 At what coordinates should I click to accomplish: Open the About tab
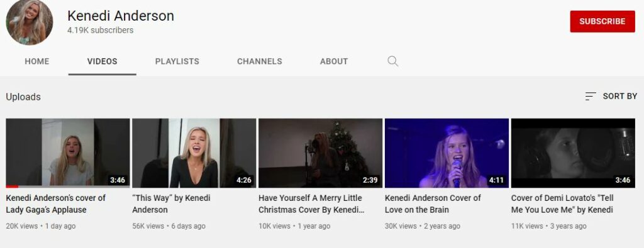point(334,62)
